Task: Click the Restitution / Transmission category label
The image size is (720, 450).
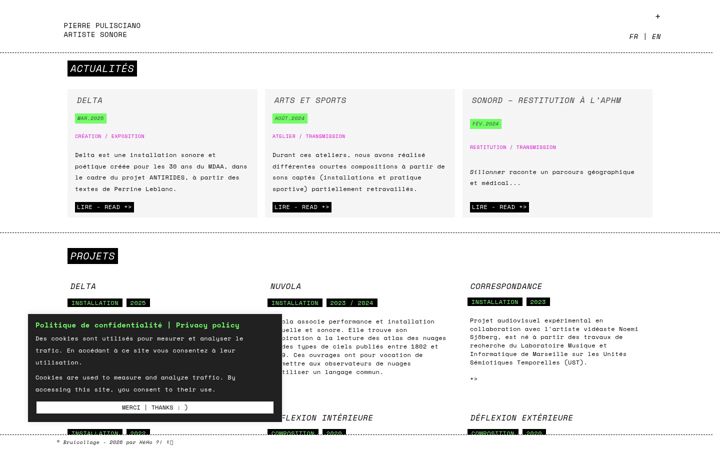Action: 513,147
